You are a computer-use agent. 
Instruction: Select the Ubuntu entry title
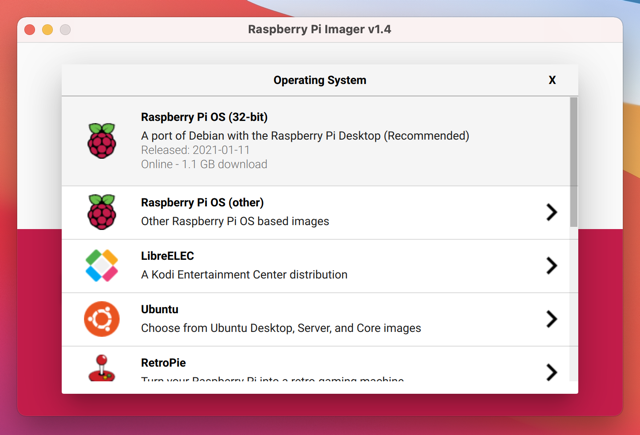click(160, 309)
